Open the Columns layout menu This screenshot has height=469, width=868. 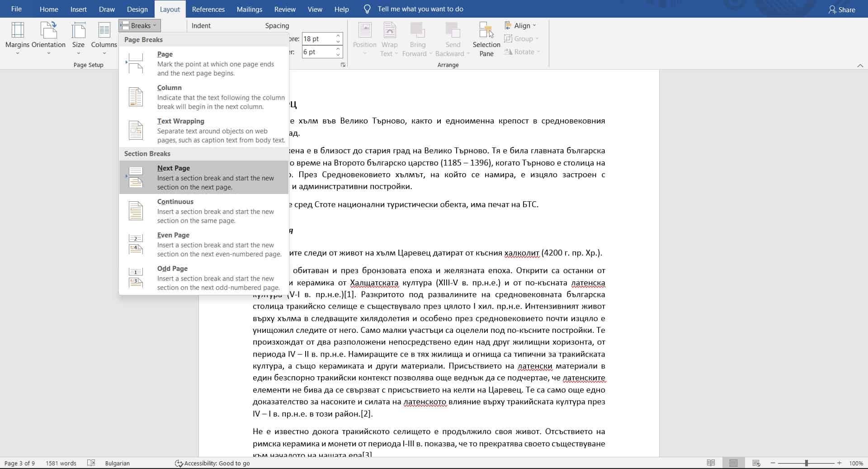(x=104, y=38)
